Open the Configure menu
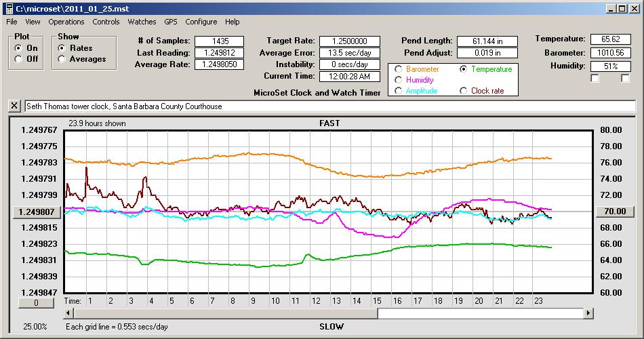 (x=201, y=22)
